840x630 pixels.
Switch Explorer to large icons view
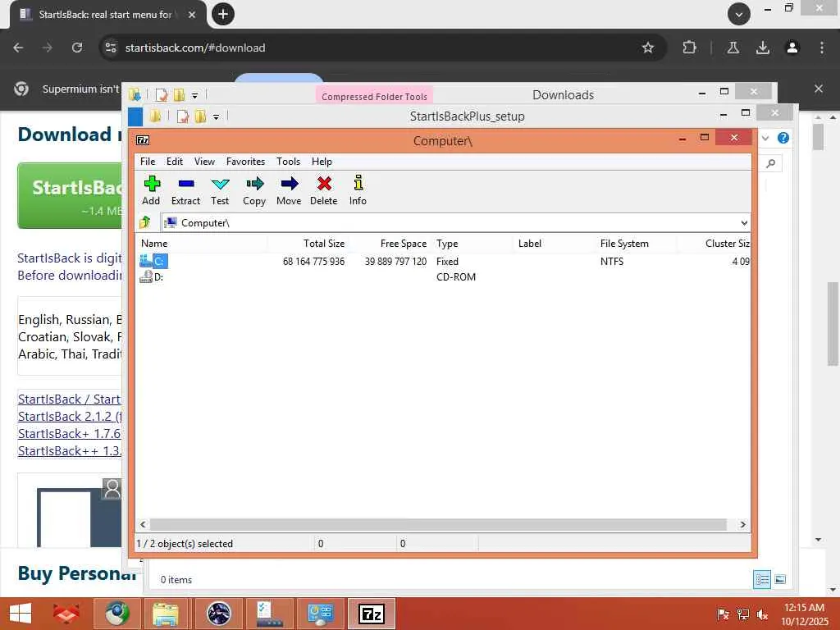[780, 579]
